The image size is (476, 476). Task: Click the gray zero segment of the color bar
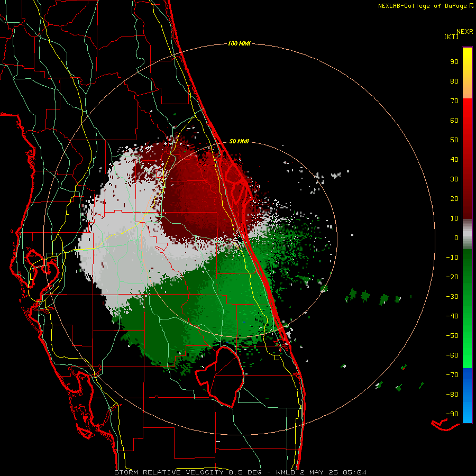click(x=467, y=234)
